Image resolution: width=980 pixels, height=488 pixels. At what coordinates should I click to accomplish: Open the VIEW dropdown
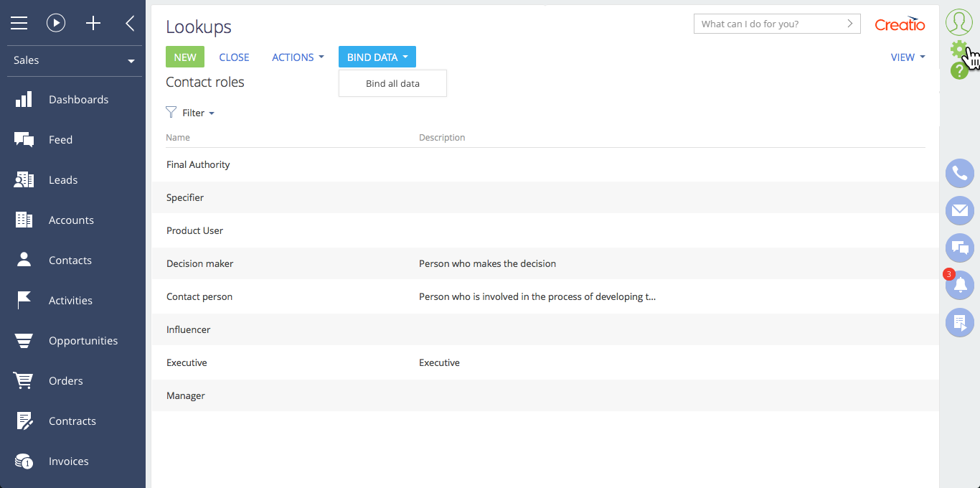[906, 57]
